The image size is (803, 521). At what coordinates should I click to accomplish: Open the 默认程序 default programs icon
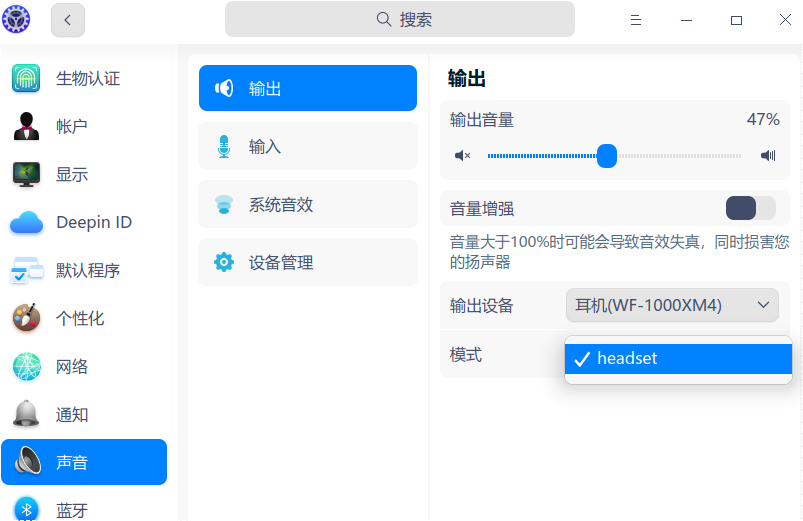pyautogui.click(x=26, y=270)
